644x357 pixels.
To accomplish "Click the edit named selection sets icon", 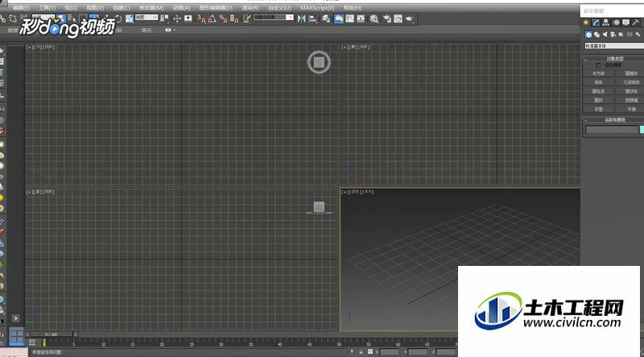I will tap(247, 19).
